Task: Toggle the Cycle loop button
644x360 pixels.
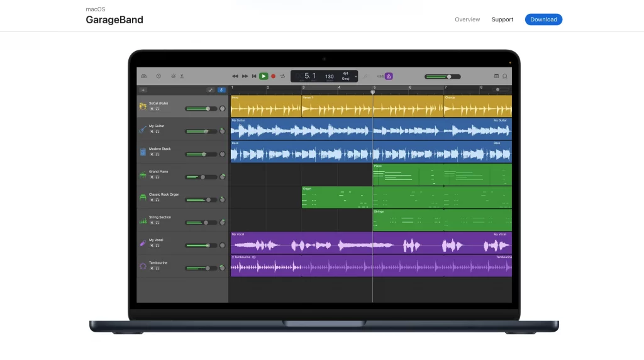Action: (x=282, y=76)
